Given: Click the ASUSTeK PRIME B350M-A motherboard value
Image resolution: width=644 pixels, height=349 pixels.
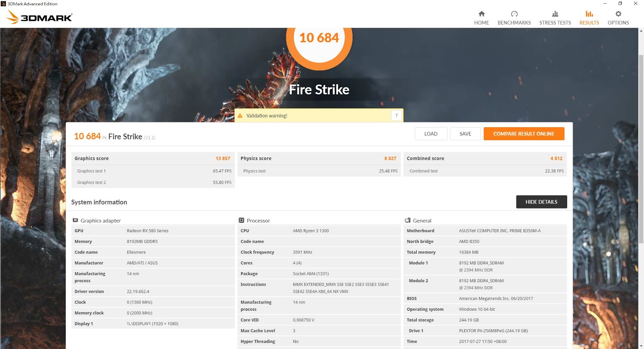Looking at the screenshot, I should click(x=500, y=231).
